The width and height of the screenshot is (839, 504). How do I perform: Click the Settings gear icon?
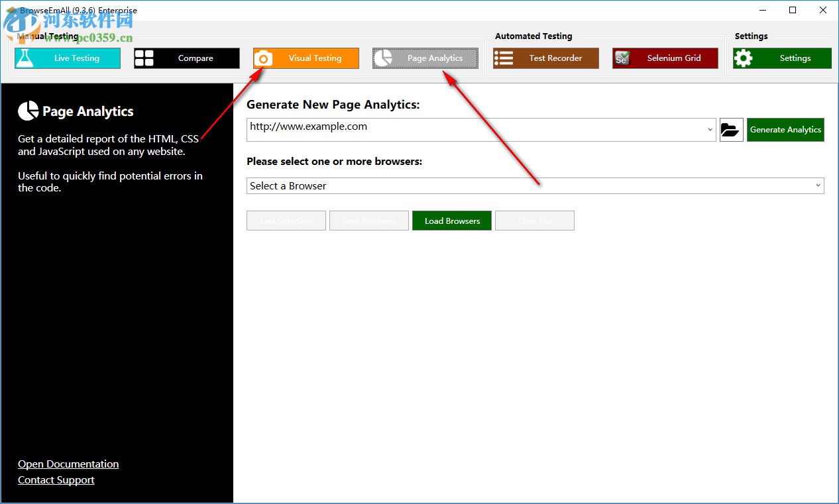(x=743, y=58)
